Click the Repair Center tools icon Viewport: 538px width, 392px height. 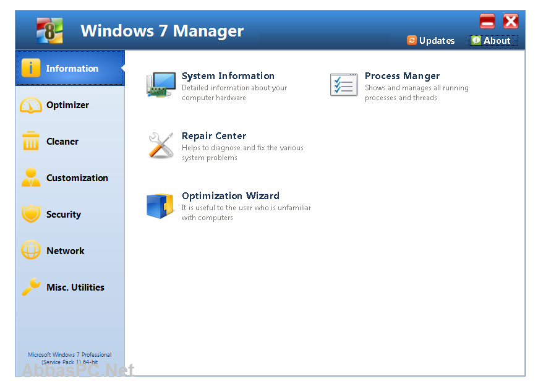coord(161,145)
